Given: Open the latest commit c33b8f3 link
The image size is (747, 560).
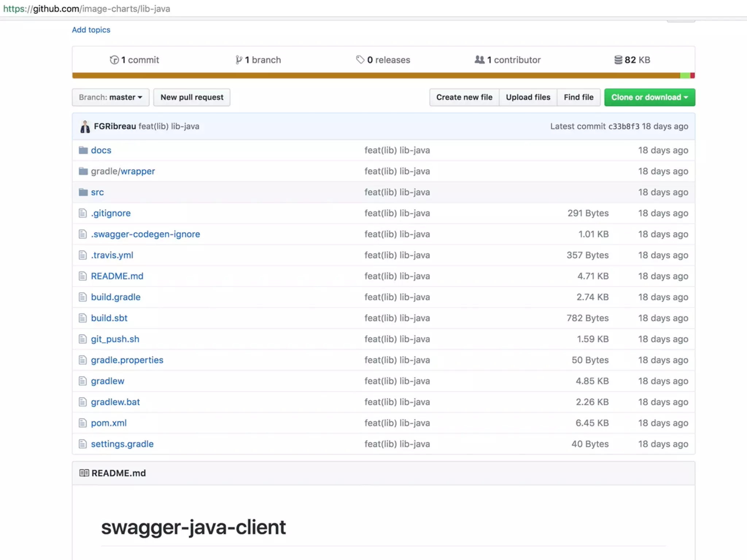Looking at the screenshot, I should coord(623,127).
